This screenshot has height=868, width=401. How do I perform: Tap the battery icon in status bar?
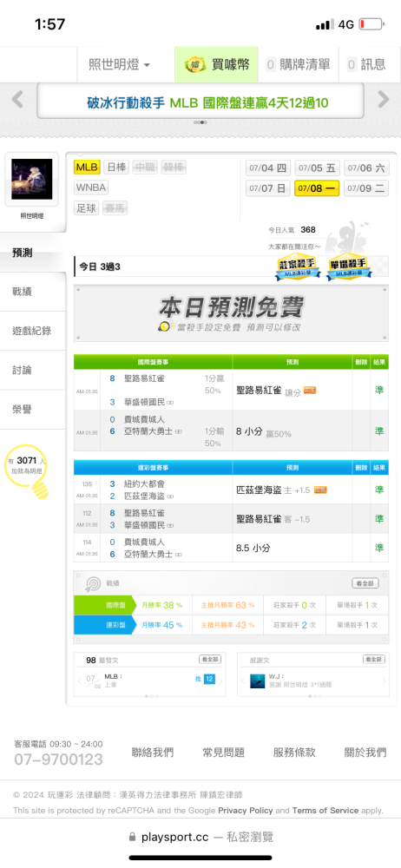tap(371, 24)
